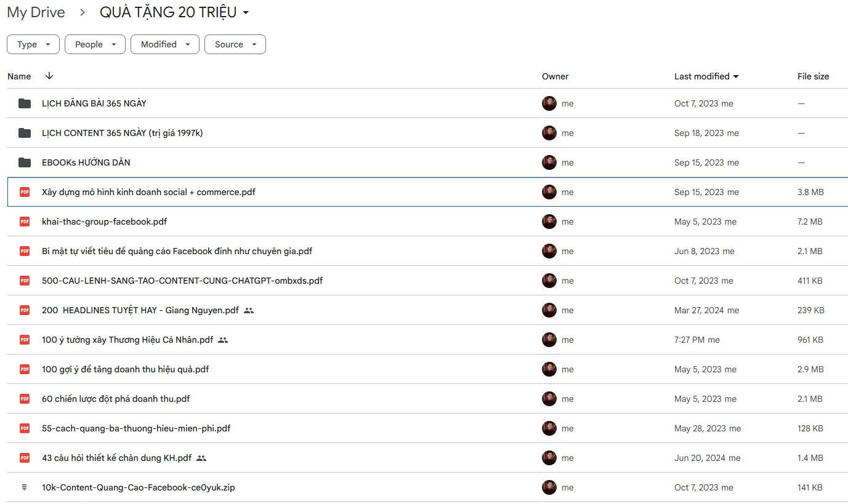Click PDF icon of 55-cach-quang-ba-thuong-hieu file
The image size is (848, 504).
[x=25, y=428]
